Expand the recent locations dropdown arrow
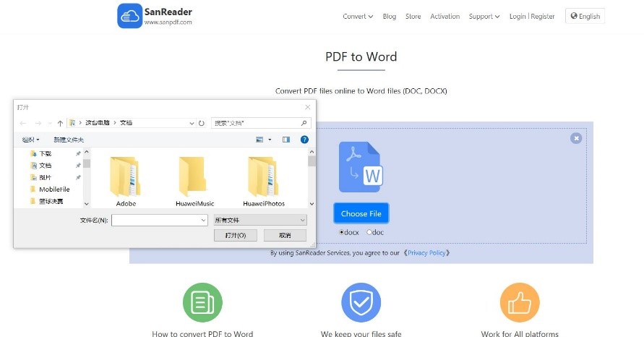This screenshot has height=337, width=644. [x=50, y=123]
